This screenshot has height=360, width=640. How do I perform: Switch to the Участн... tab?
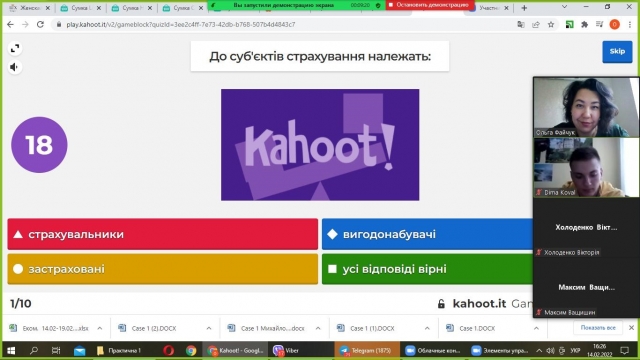tap(489, 8)
